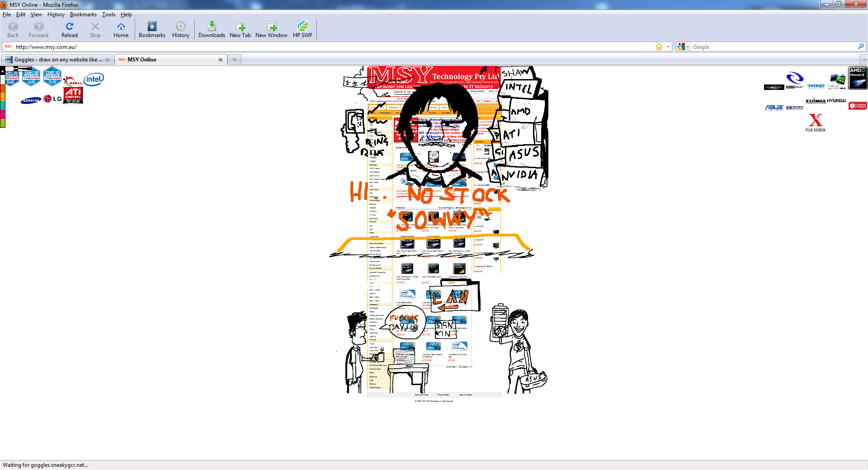Open a new tab with the tab strip plus button
This screenshot has width=868, height=470.
(235, 60)
